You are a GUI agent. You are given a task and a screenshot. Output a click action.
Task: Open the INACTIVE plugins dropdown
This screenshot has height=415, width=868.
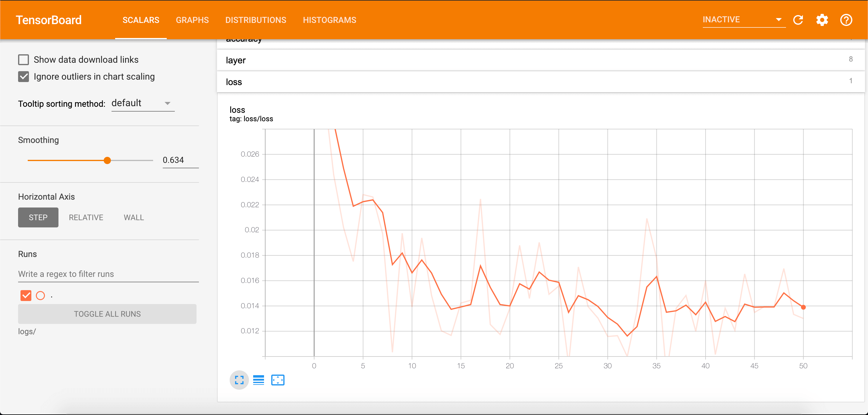[744, 20]
